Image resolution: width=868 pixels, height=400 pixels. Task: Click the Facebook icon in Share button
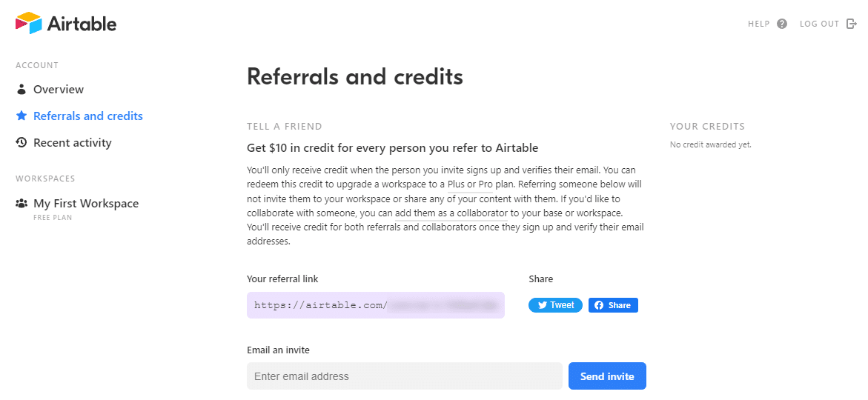pyautogui.click(x=599, y=305)
